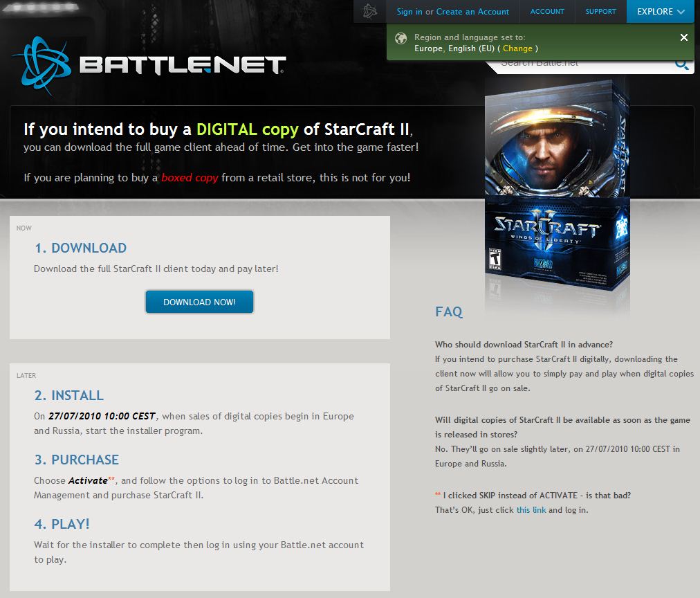Click the EXPLORE chevron arrow
The image size is (700, 598).
(x=681, y=12)
